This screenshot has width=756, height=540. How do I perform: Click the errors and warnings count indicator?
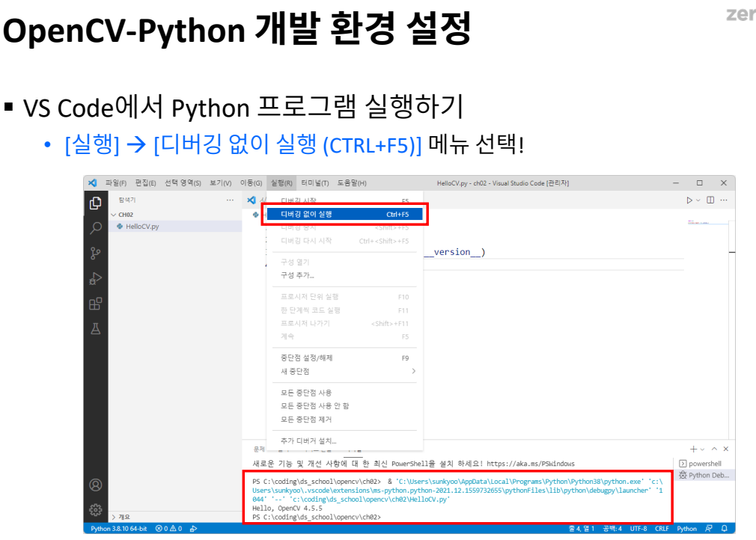point(168,529)
